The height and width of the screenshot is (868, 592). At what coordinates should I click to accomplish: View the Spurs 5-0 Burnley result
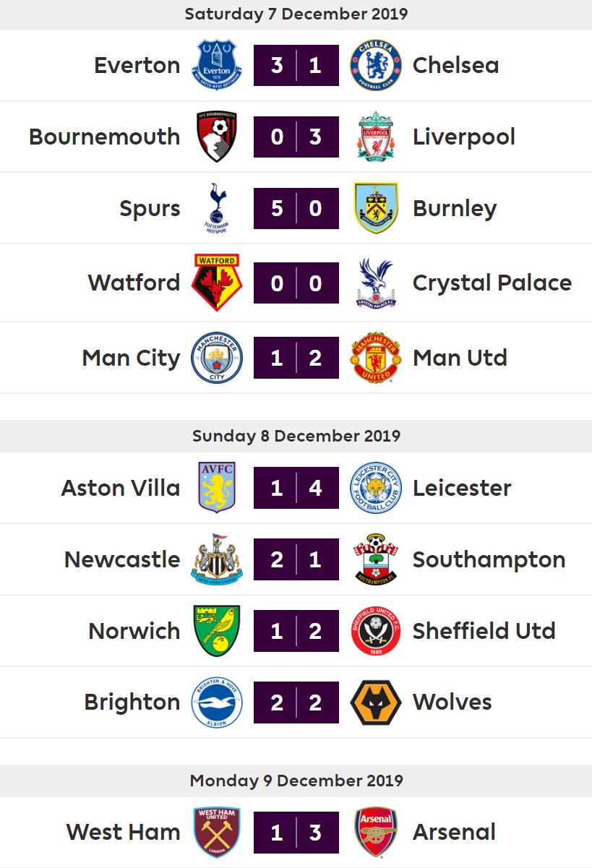pyautogui.click(x=296, y=208)
